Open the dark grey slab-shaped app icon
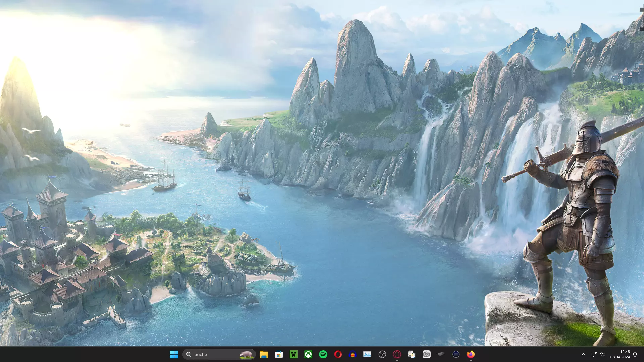This screenshot has height=362, width=644. coord(441,354)
